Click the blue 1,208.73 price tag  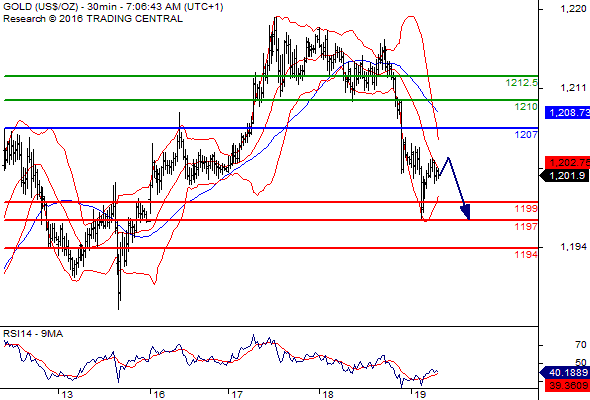coord(567,112)
